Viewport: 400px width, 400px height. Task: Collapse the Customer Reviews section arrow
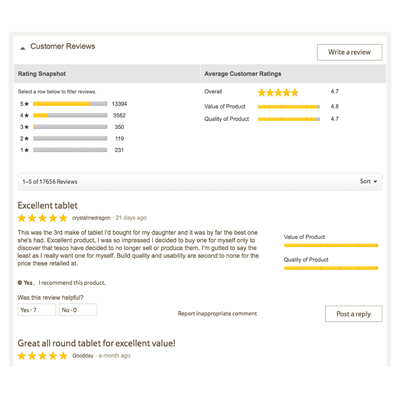coord(23,48)
